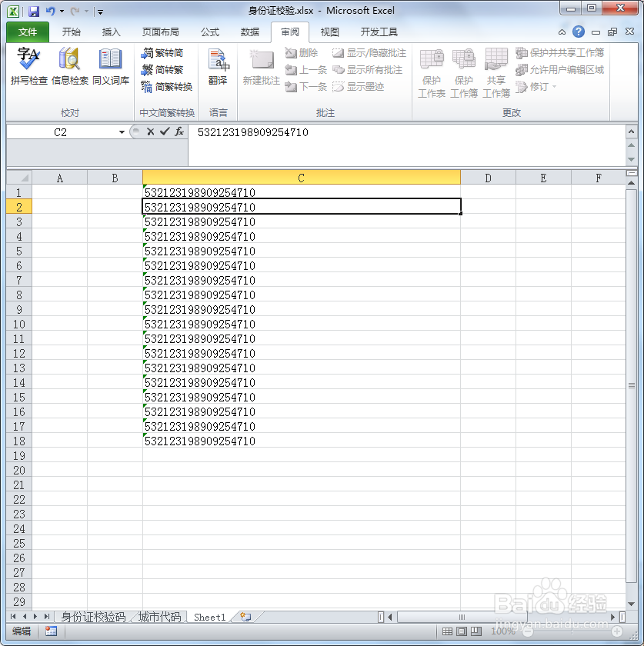Screen dimensions: 644x646
Task: Open 简繁转换 conversion dialog
Action: point(166,87)
